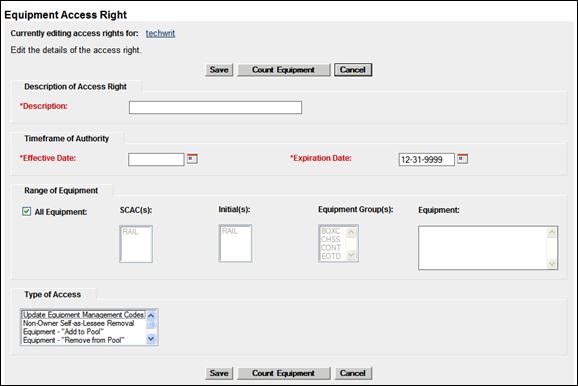Select Equipment - "Add to Pool" access type
Screen dimensions: 578x386
tap(63, 332)
